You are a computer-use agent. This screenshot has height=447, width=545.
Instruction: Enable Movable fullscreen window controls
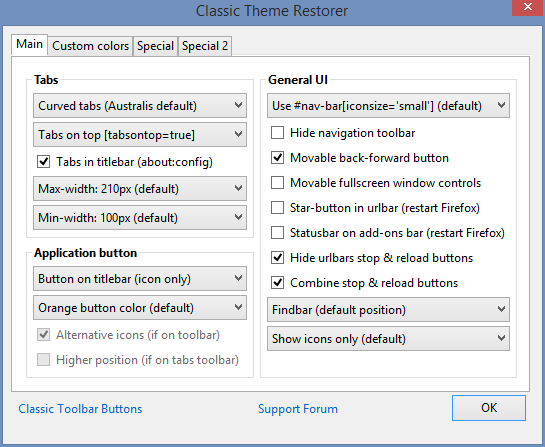277,183
